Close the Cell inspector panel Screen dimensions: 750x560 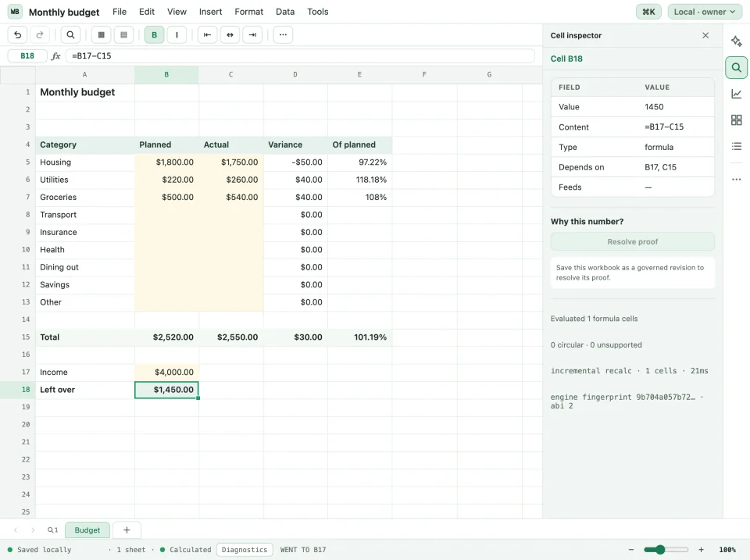click(x=705, y=35)
